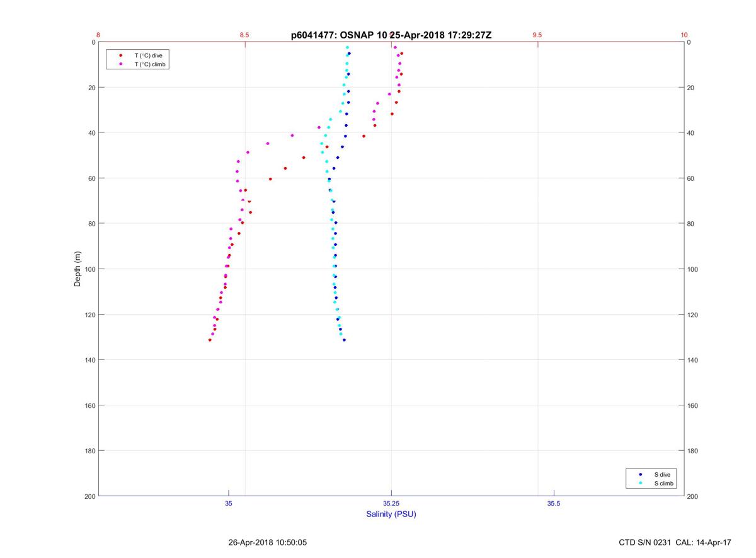756x558 pixels.
Task: Click the deepest red temperature dive point
Action: [x=210, y=340]
